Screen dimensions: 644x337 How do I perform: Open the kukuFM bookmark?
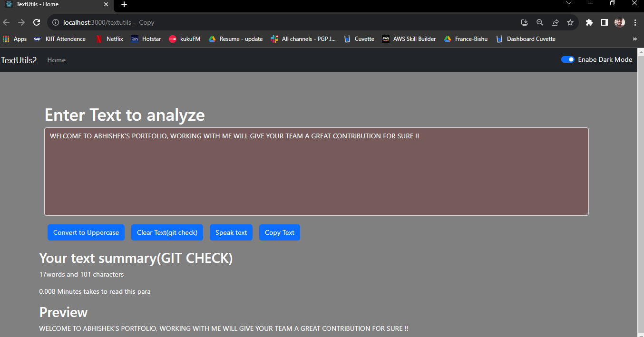pos(185,39)
